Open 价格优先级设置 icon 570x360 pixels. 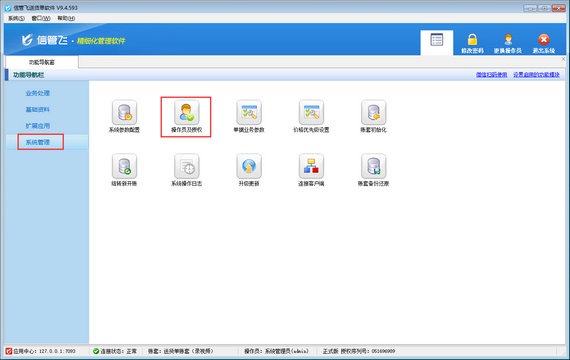pyautogui.click(x=311, y=112)
